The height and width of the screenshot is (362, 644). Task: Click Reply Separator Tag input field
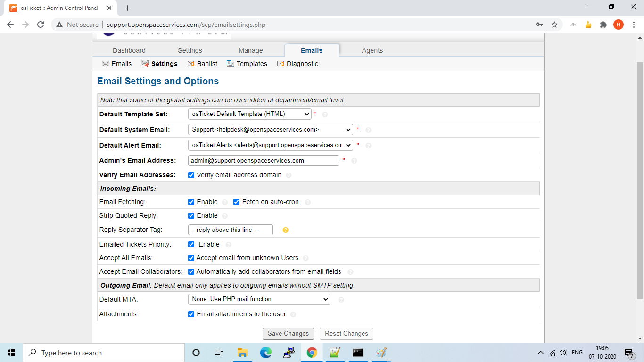click(x=230, y=230)
